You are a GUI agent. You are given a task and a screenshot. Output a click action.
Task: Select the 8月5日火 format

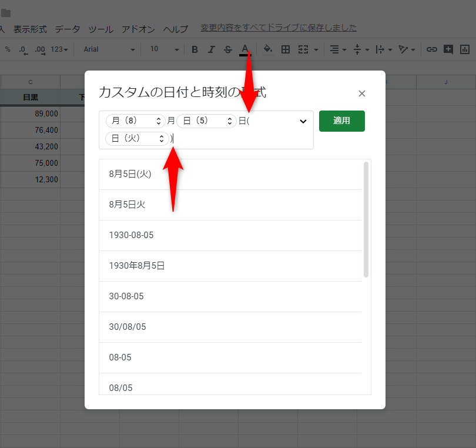[x=230, y=205]
